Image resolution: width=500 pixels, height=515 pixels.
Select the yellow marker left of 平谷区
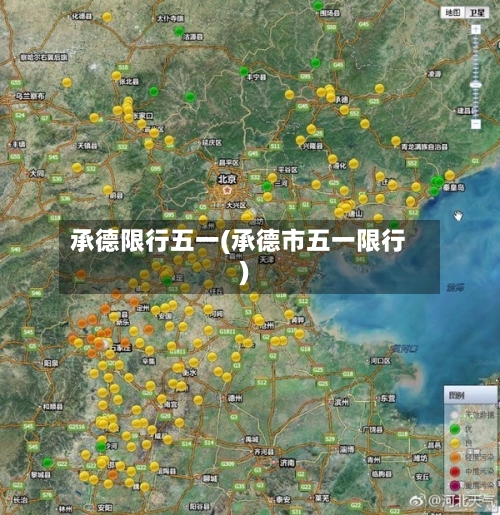(272, 177)
